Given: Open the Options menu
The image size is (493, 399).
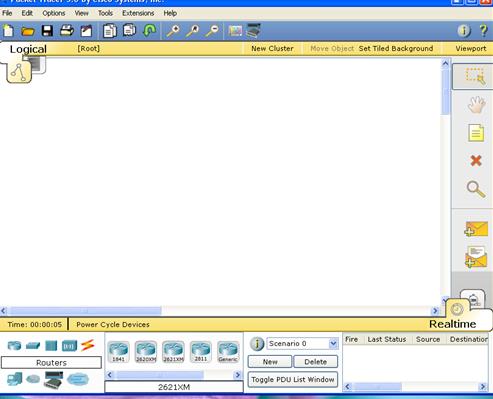Looking at the screenshot, I should pos(53,13).
